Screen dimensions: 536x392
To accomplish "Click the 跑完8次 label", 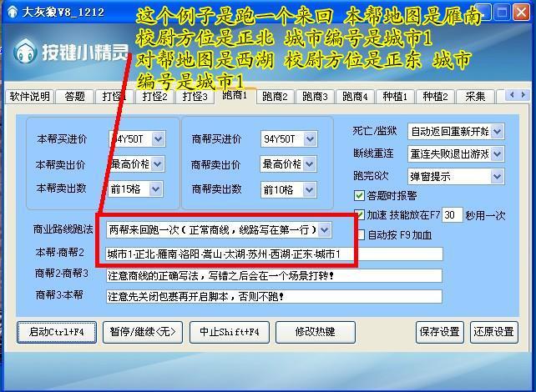I will 372,176.
